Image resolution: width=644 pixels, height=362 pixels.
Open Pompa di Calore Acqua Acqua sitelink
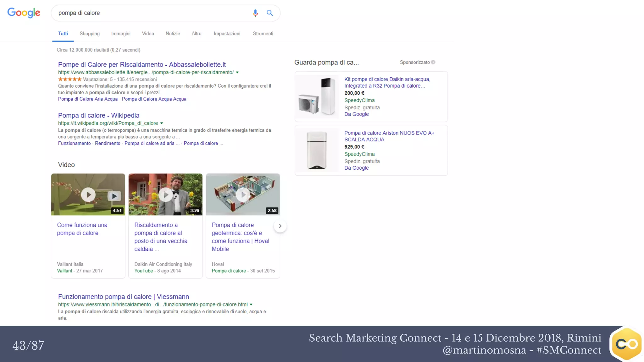tap(154, 99)
